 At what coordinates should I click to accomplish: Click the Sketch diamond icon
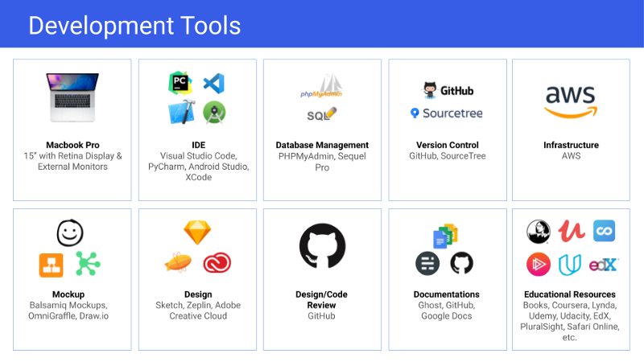pyautogui.click(x=197, y=232)
